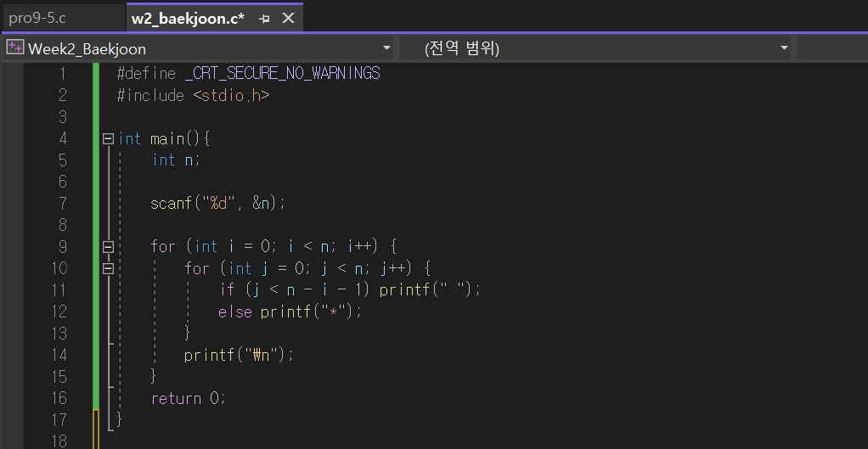Click the 'else printf("*")' statement

[x=290, y=311]
